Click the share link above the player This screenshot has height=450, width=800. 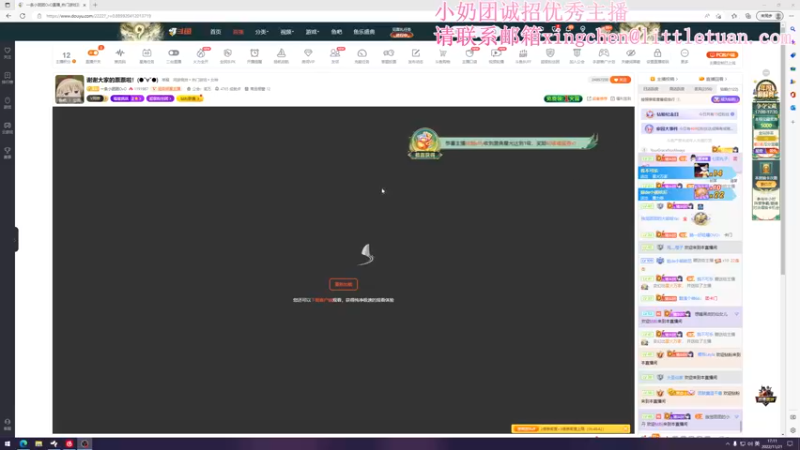pyautogui.click(x=597, y=98)
